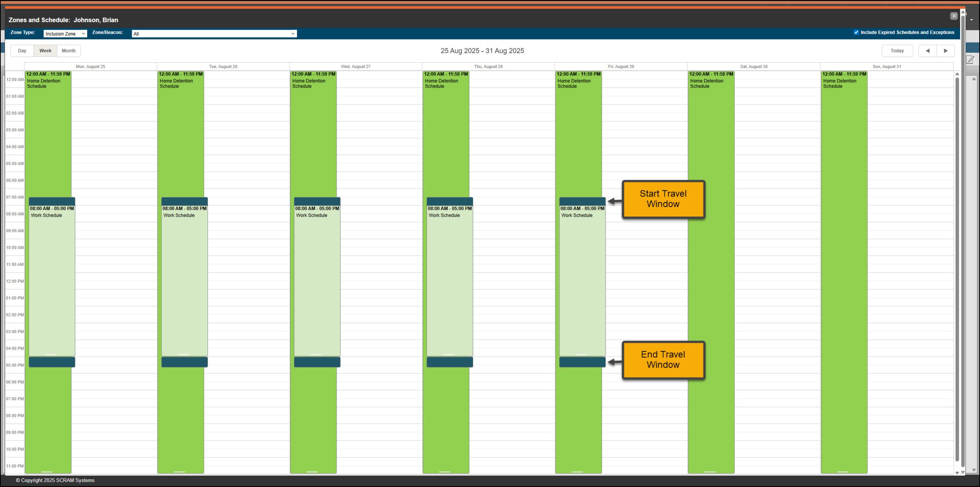The height and width of the screenshot is (487, 980).
Task: Open the Zone Type dropdown
Action: (65, 34)
